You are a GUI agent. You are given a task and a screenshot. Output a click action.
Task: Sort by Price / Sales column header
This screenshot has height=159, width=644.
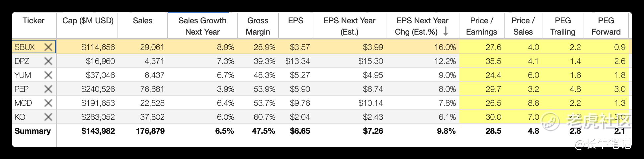coord(523,26)
